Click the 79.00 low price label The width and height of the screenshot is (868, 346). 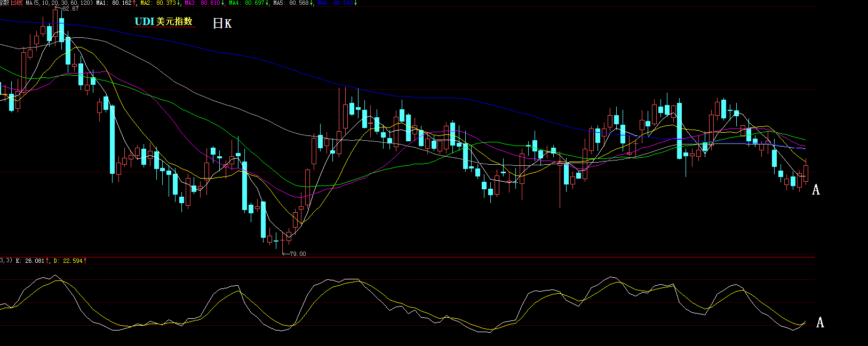click(297, 254)
